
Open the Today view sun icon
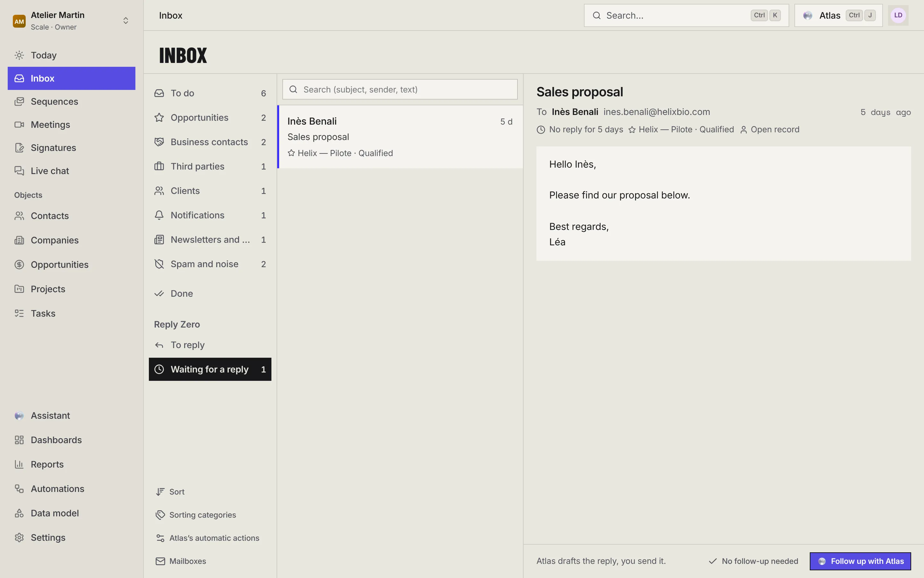(x=19, y=55)
